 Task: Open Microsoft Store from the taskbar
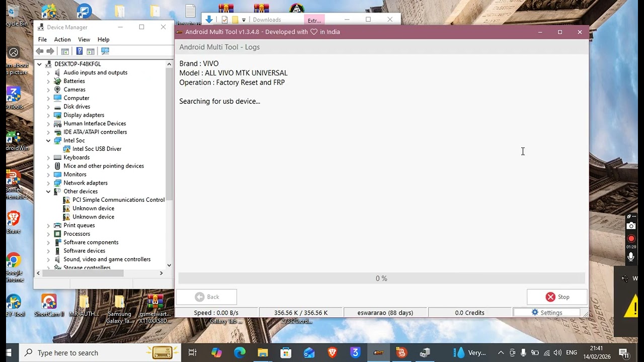point(286,353)
